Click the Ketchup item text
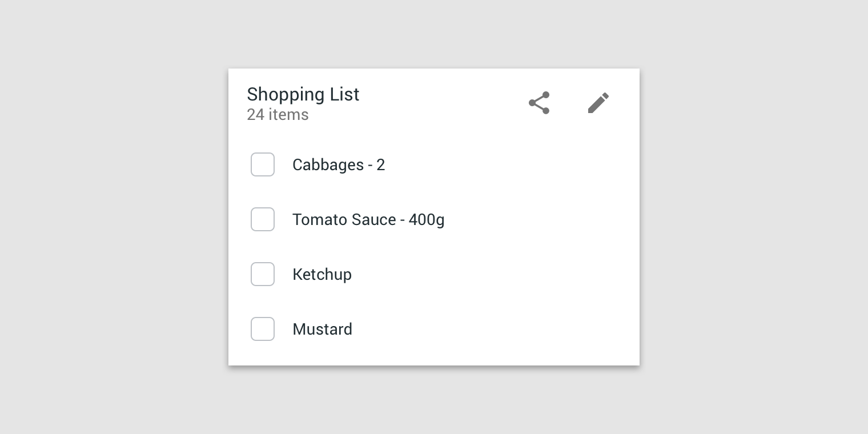The image size is (868, 434). [322, 275]
